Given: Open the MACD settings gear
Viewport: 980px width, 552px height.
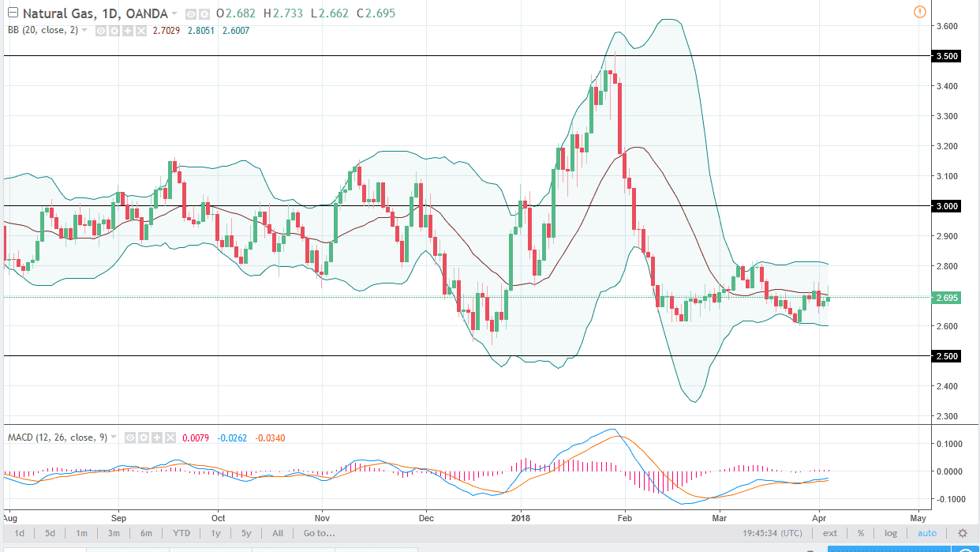Looking at the screenshot, I should point(144,437).
